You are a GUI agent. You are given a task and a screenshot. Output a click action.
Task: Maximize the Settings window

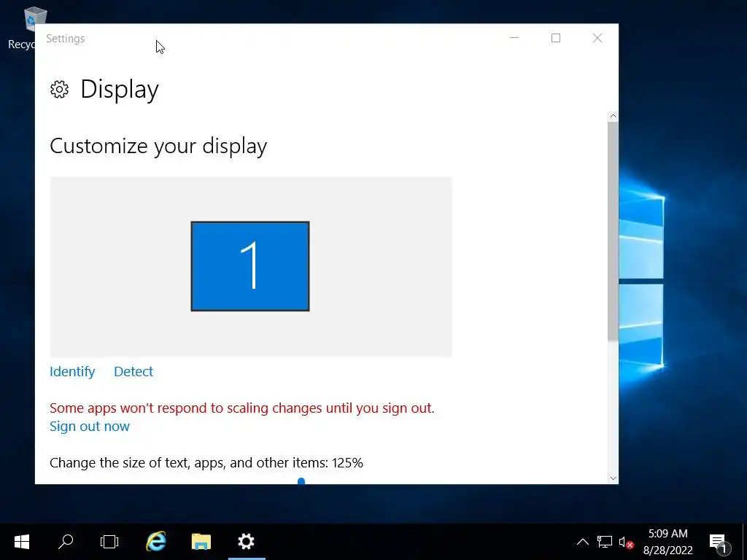point(555,38)
